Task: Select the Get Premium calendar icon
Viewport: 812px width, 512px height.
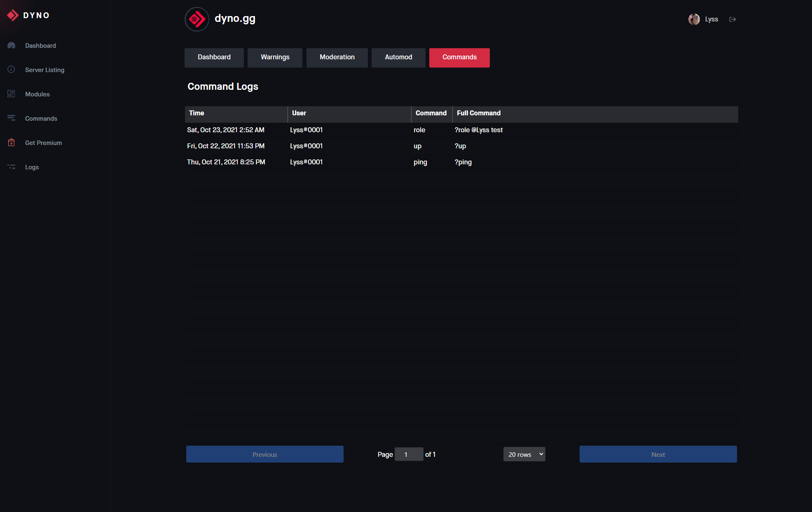Action: coord(11,143)
